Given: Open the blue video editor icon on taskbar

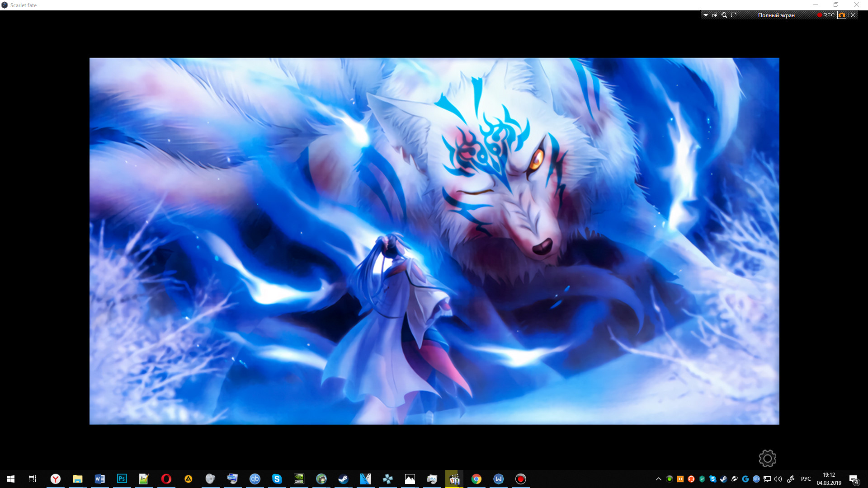Looking at the screenshot, I should pos(366,479).
